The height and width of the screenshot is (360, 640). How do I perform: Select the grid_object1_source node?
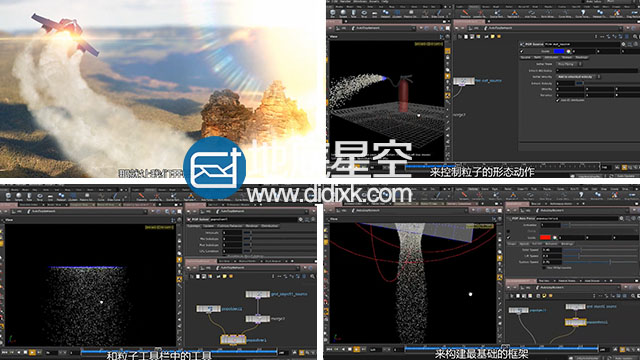pyautogui.click(x=257, y=294)
